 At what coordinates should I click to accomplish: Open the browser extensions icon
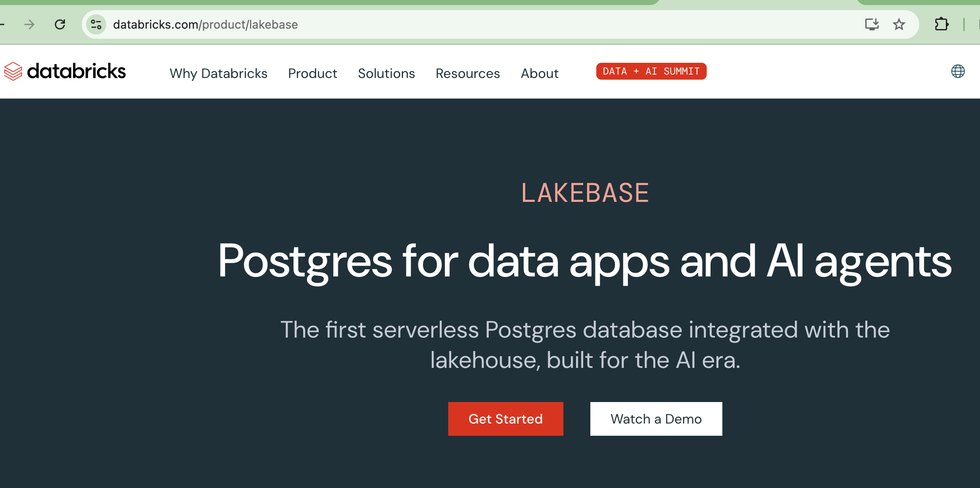tap(942, 24)
